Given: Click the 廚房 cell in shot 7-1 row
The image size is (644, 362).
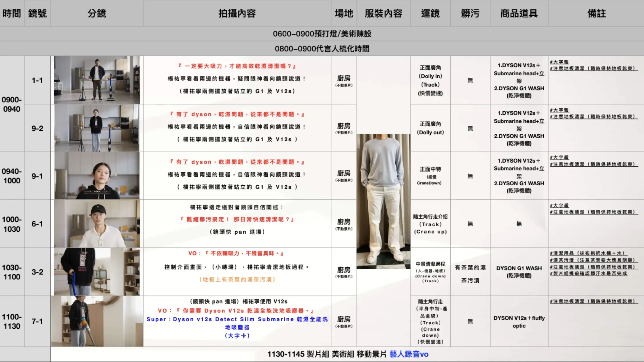Looking at the screenshot, I should click(x=344, y=321).
